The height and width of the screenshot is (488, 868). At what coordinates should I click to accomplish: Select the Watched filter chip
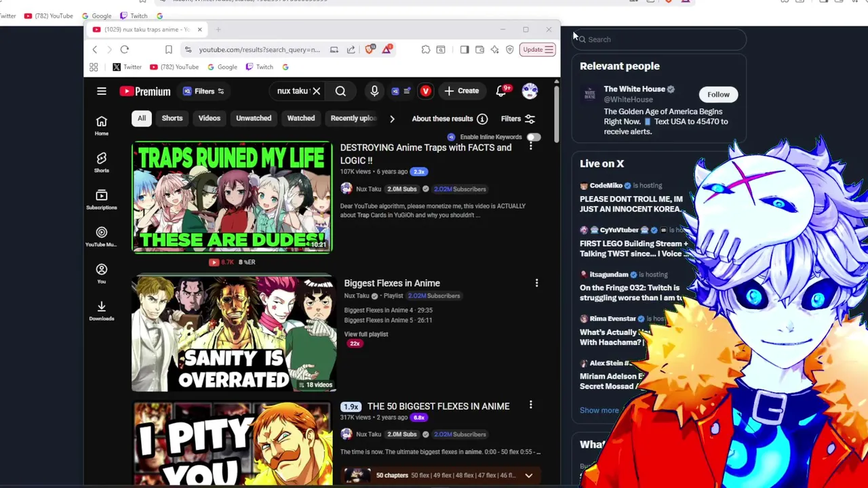pyautogui.click(x=301, y=118)
